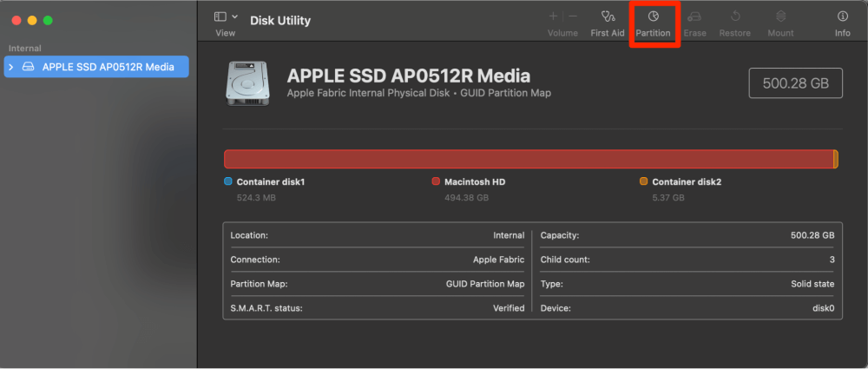
Task: Click the red Macintosh HD swatch
Action: pos(436,182)
